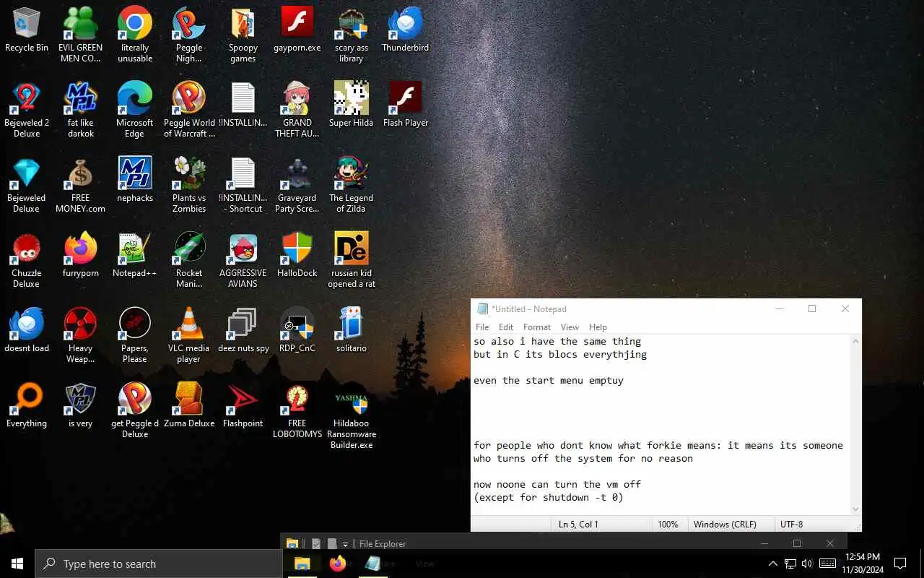
Task: Open Notepad's Format menu
Action: (x=537, y=327)
